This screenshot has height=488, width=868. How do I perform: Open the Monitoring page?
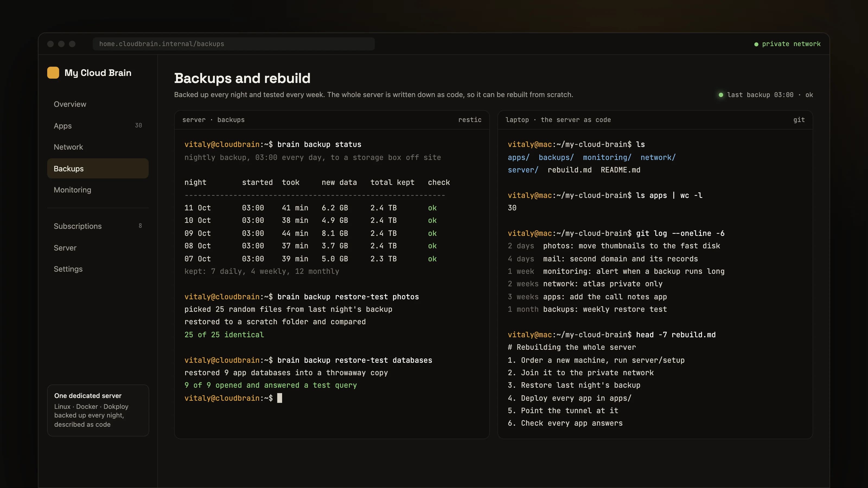(x=98, y=190)
